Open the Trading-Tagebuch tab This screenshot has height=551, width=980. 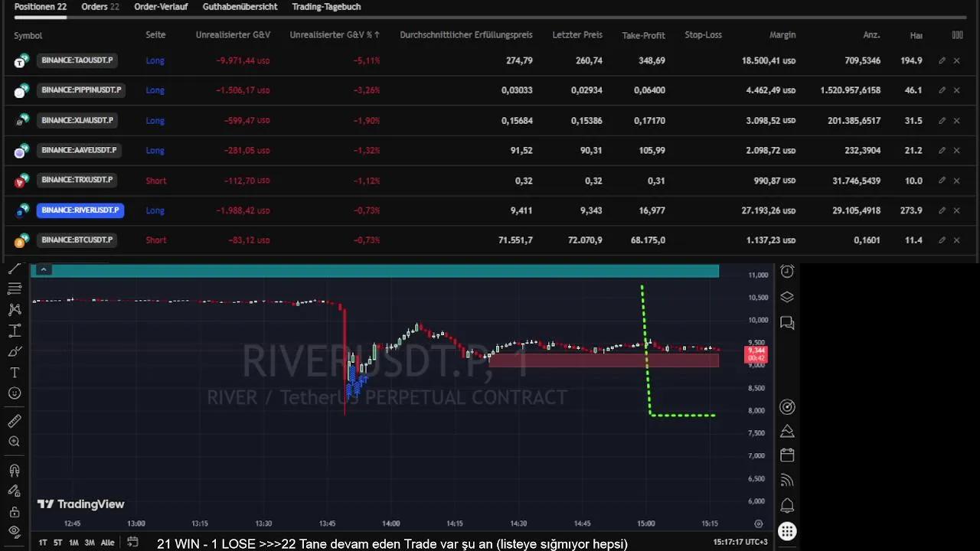pyautogui.click(x=326, y=7)
